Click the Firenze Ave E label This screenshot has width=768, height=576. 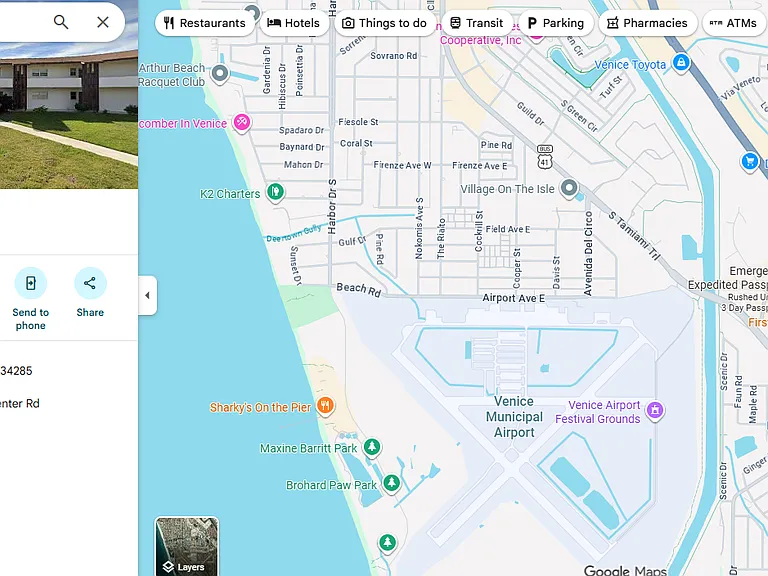[x=480, y=166]
